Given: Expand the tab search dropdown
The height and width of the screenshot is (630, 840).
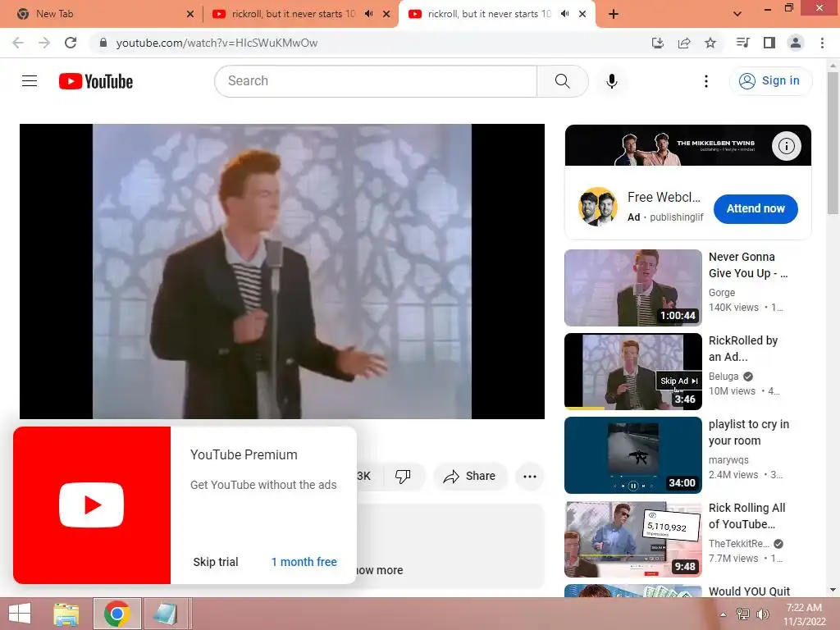Looking at the screenshot, I should click(x=737, y=14).
